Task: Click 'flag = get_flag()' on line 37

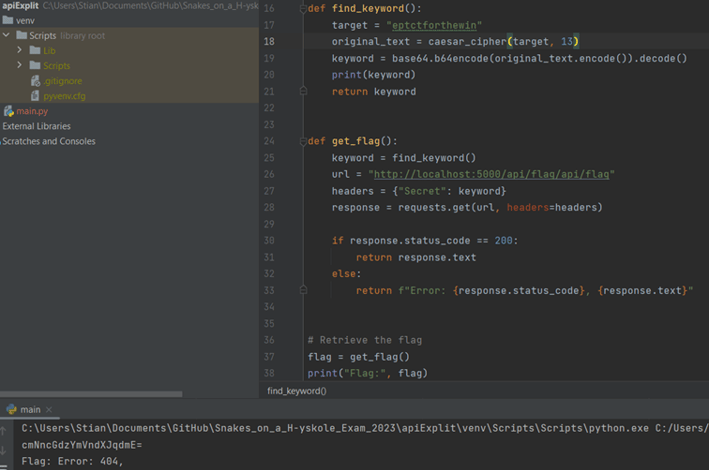Action: [x=359, y=357]
